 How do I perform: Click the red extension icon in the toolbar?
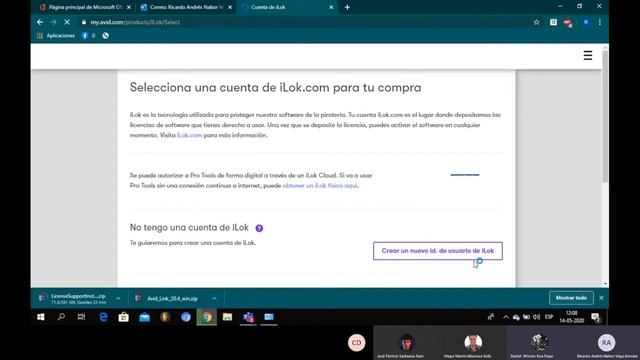568,23
